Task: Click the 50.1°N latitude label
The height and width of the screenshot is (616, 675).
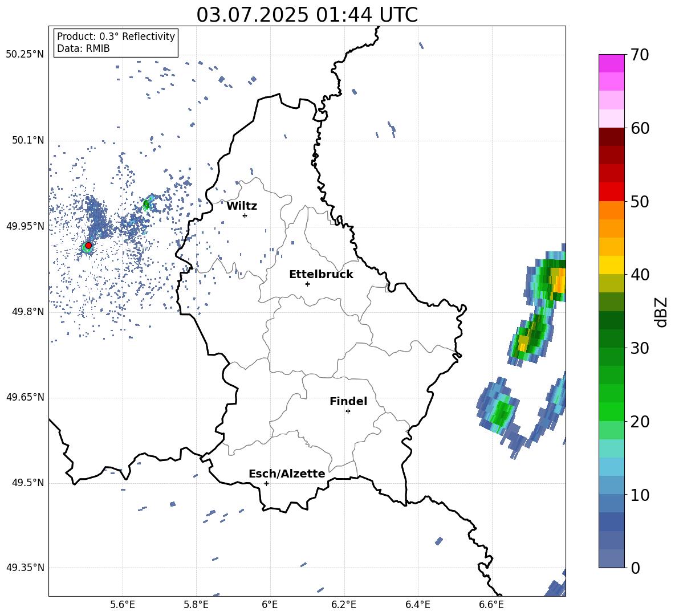Action: point(28,140)
